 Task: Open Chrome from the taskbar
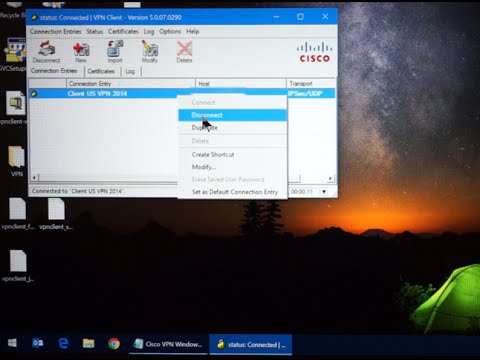coord(114,344)
